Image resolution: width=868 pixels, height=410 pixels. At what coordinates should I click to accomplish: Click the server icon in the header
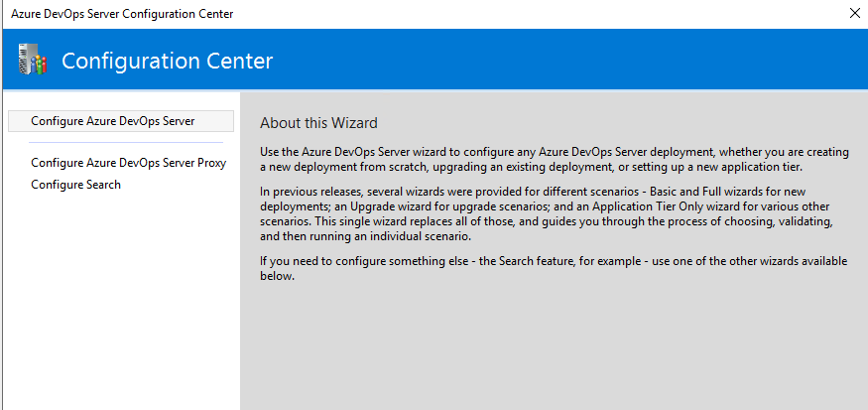(32, 60)
